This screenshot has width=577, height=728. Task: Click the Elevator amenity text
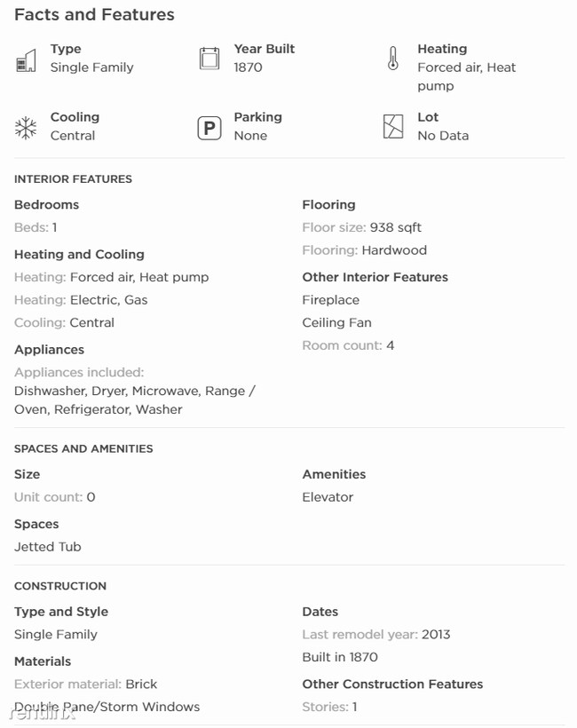pyautogui.click(x=328, y=497)
